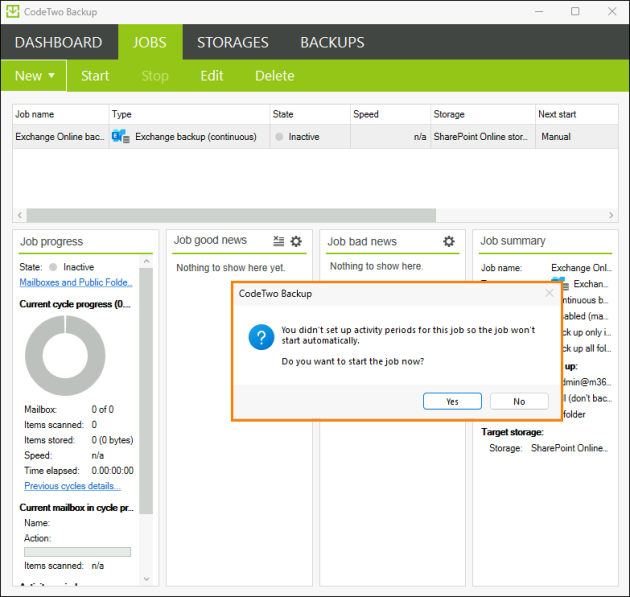Click the Job progress scroll down arrow
The image size is (630, 597).
(147, 579)
